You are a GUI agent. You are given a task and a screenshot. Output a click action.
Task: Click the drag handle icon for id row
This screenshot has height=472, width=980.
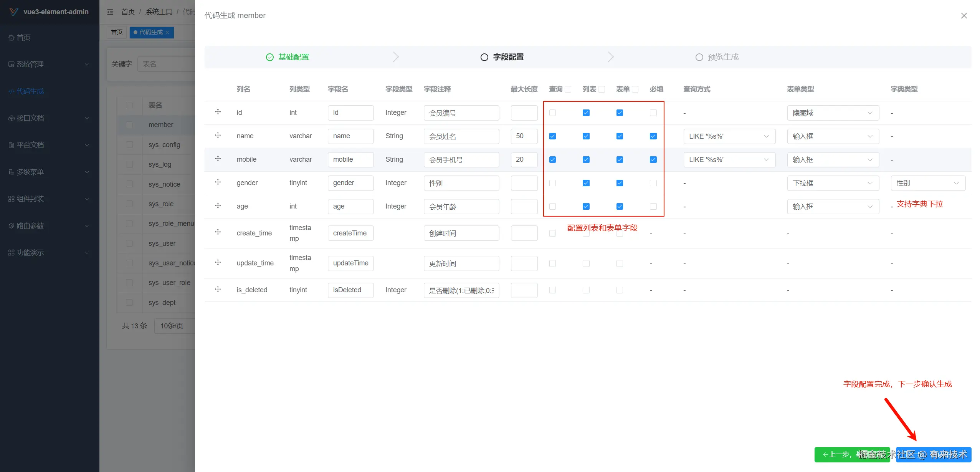218,112
